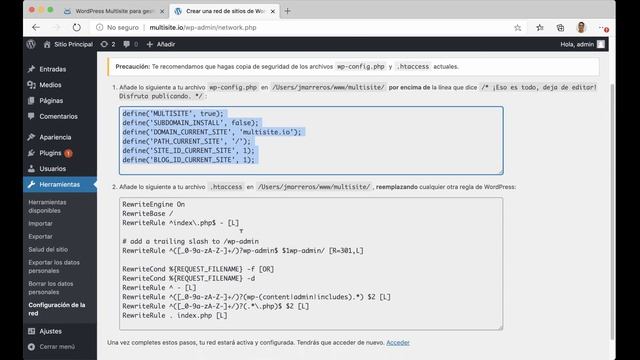Screen dimensions: 640x360
Task: Click the define('MULTISITE', true); line
Action: coord(173,113)
